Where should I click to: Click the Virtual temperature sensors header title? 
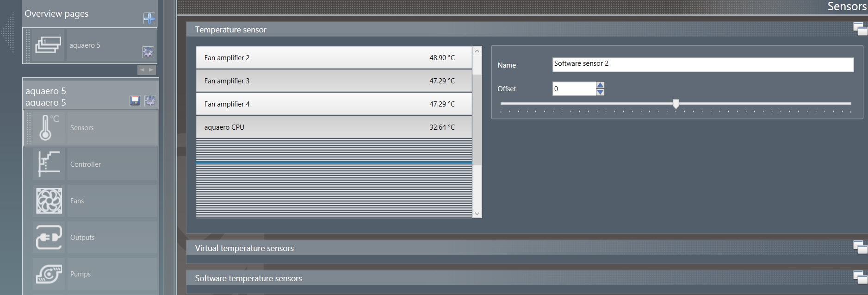pyautogui.click(x=244, y=248)
